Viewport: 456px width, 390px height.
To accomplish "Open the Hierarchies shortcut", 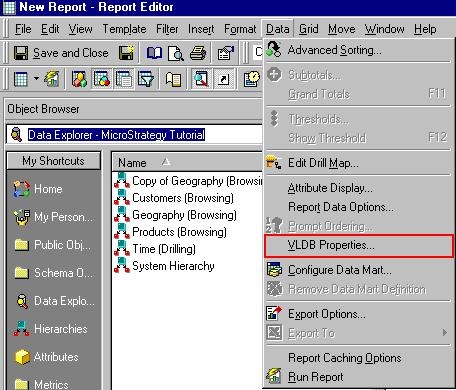I will (51, 329).
